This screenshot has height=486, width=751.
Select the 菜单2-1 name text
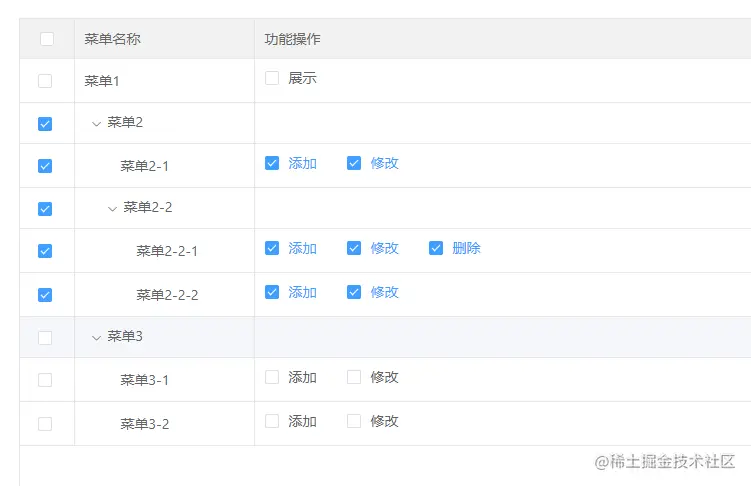pos(144,166)
